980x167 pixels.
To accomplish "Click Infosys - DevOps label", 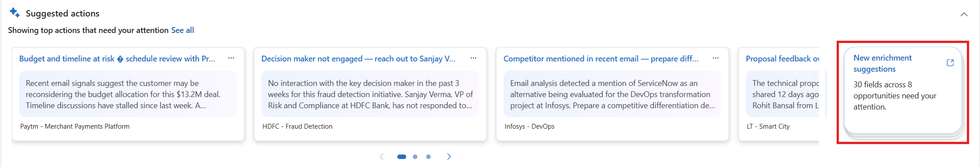I will [x=529, y=126].
